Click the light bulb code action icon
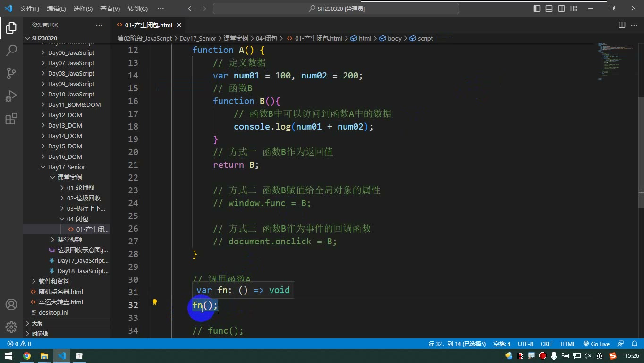 [154, 302]
